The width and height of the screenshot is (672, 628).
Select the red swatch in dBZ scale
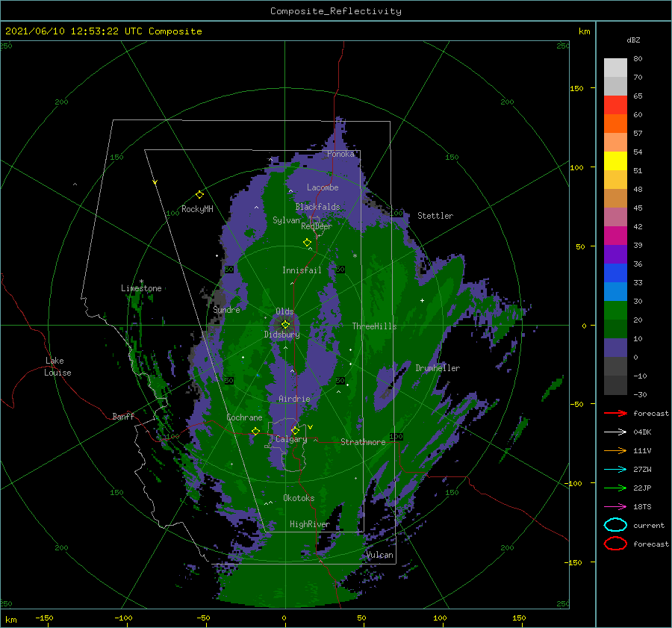point(615,105)
